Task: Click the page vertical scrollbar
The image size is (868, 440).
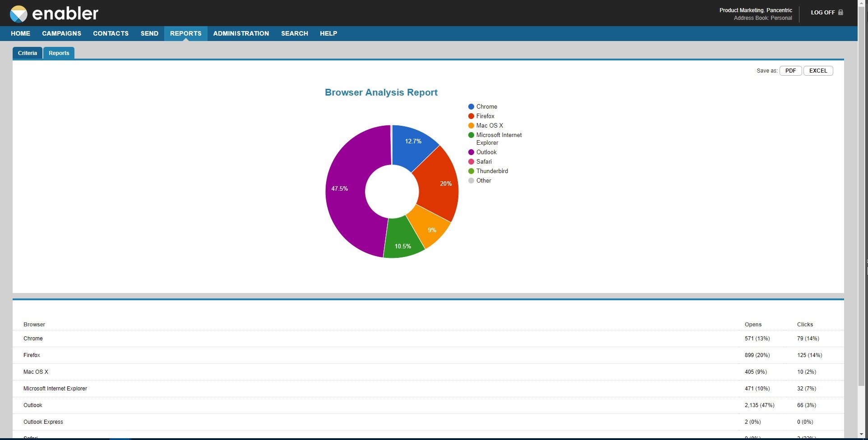Action: [862, 194]
